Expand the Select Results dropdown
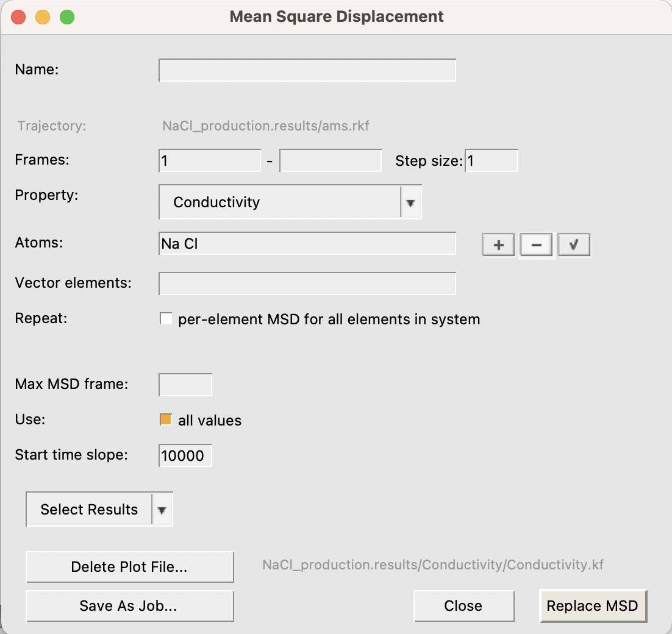 pos(99,510)
